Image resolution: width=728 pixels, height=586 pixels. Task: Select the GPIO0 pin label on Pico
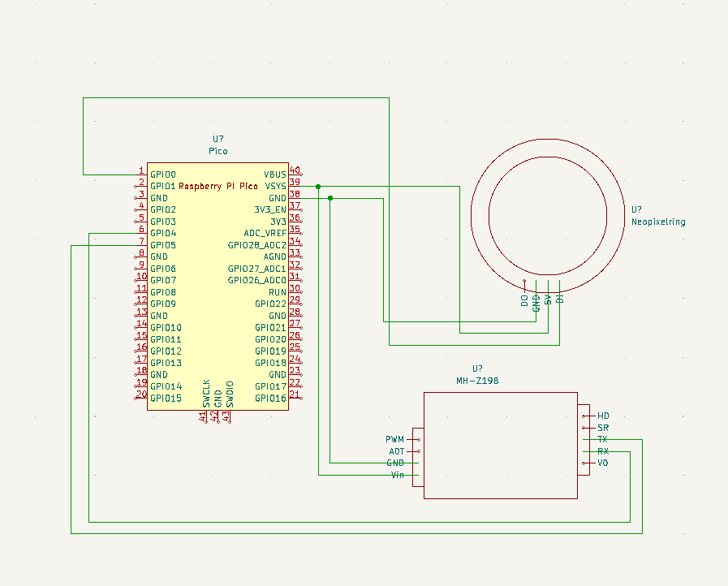(x=163, y=175)
